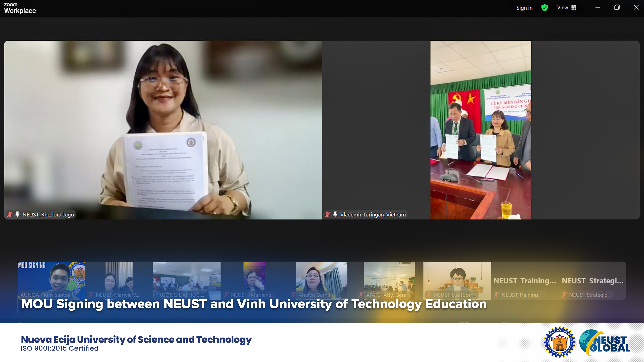Click the NEUST university seal logo
The width and height of the screenshot is (644, 362).
click(559, 342)
